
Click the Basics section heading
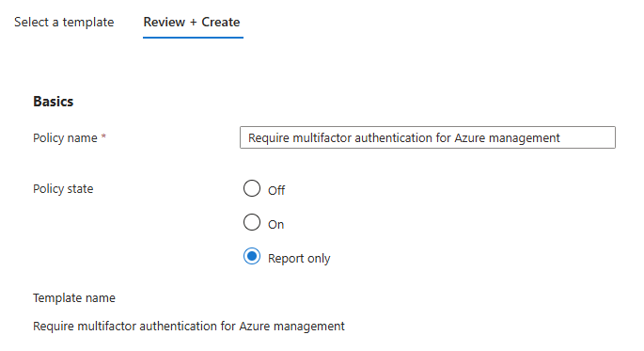[x=54, y=102]
